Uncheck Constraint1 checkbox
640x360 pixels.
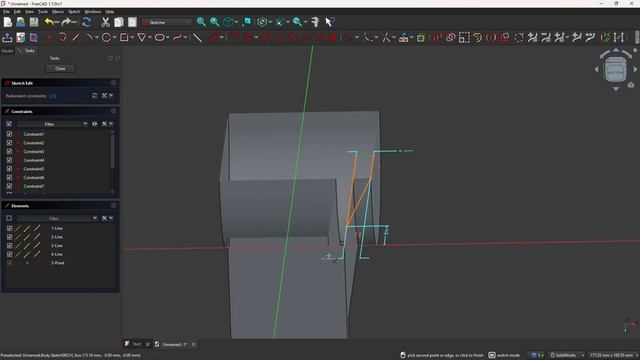(9, 134)
